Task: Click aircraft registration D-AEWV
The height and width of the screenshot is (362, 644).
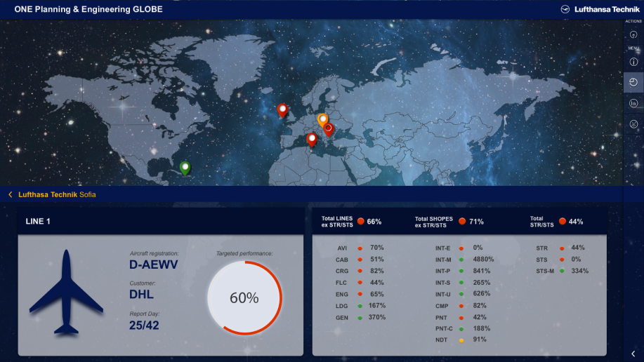Action: click(154, 264)
